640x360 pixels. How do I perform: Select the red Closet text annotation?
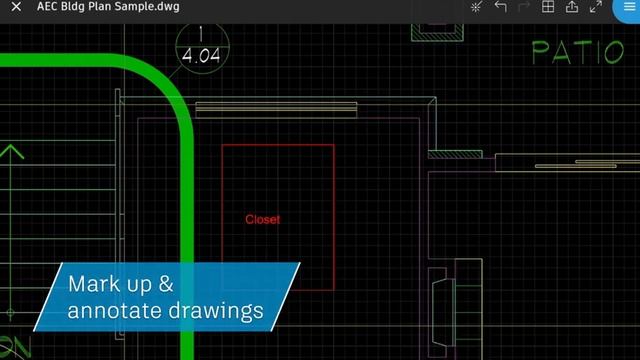[262, 220]
